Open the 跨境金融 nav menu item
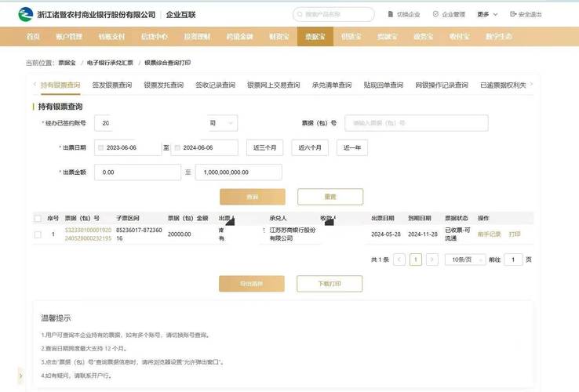 pyautogui.click(x=239, y=36)
